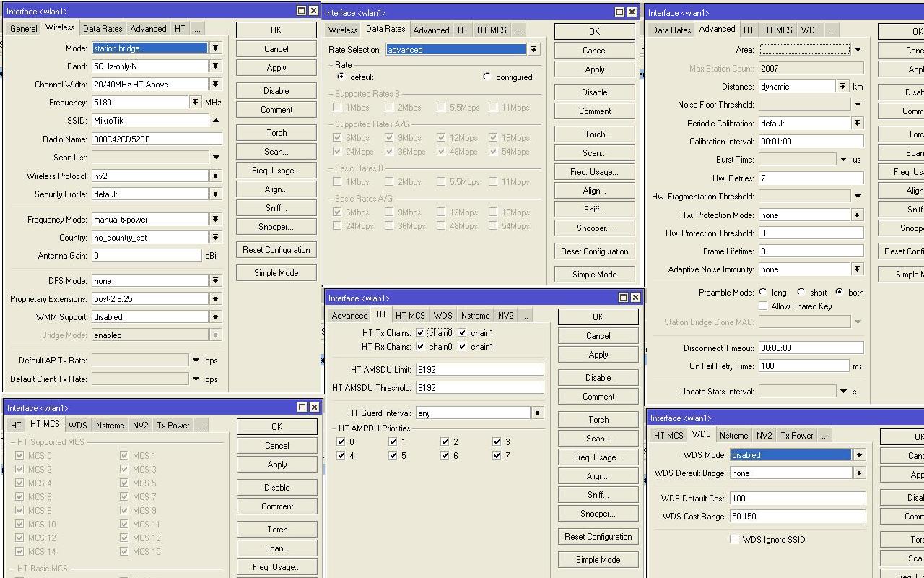Expand the WDS Mode disabled dropdown

pos(859,454)
